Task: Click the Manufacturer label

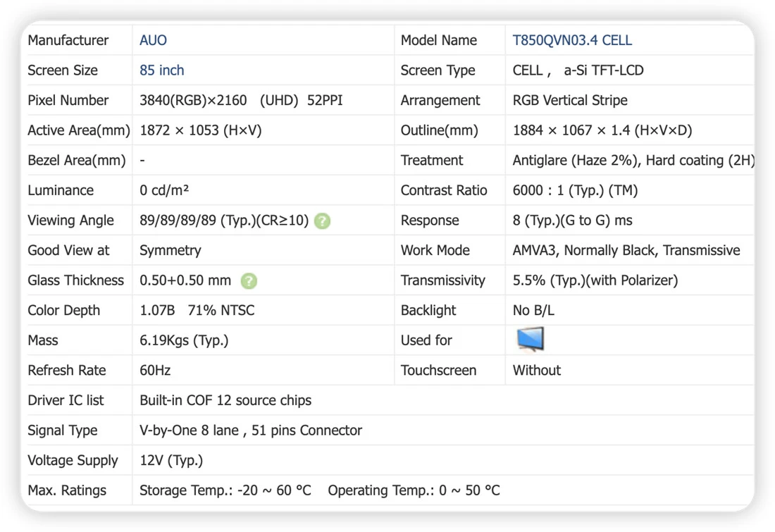Action: coord(68,40)
